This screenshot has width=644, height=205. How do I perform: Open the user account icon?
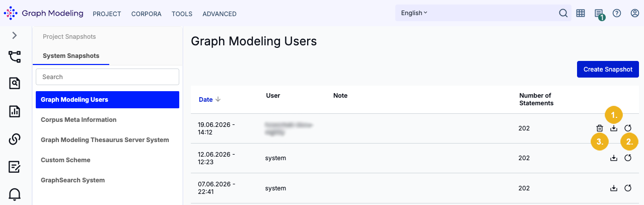(635, 13)
